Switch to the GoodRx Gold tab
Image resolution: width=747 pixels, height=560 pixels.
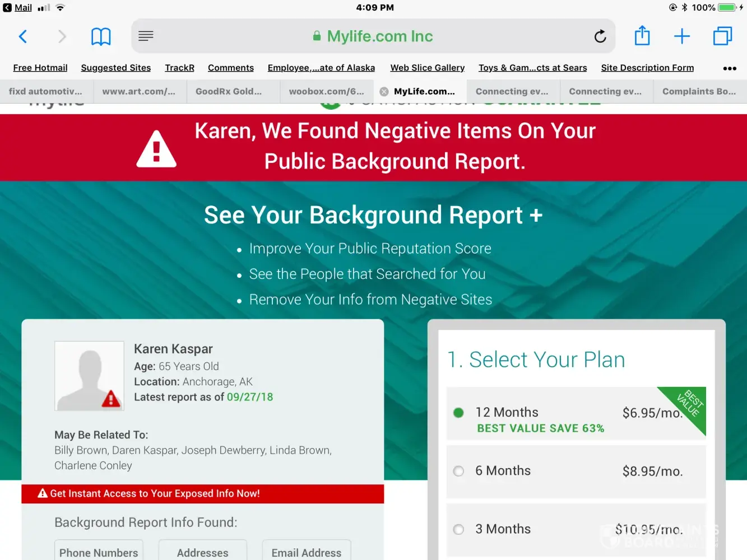(233, 91)
